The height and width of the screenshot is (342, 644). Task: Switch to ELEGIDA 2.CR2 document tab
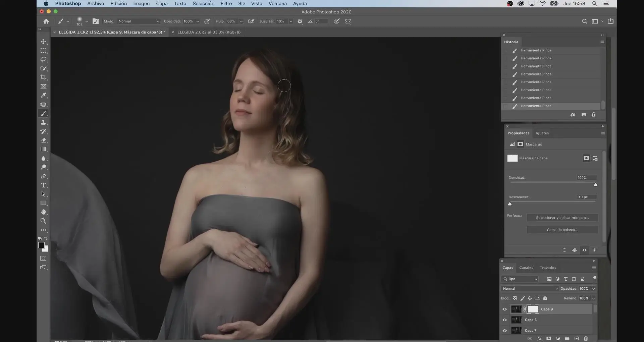[x=209, y=32]
